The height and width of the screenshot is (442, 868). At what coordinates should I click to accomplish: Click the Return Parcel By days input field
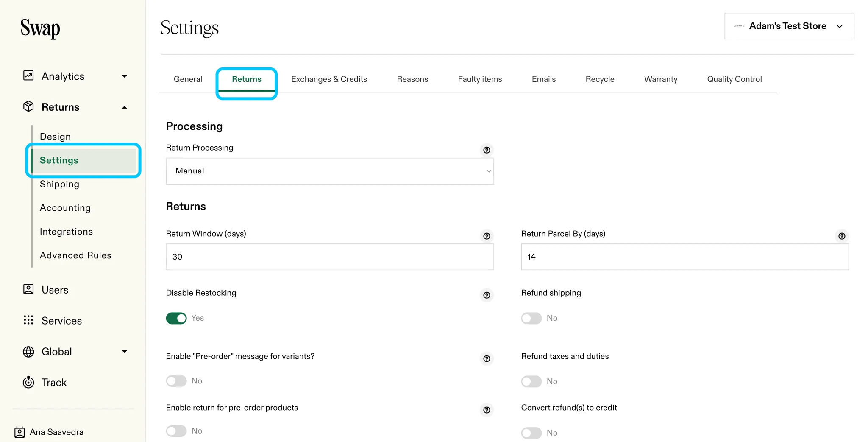pos(685,257)
